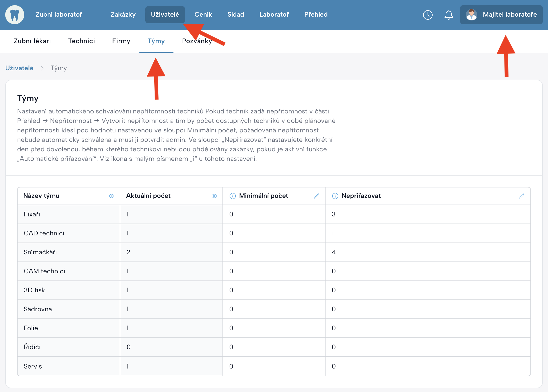Click the pencil icon for Minimální počet
This screenshot has width=548, height=392.
point(317,196)
